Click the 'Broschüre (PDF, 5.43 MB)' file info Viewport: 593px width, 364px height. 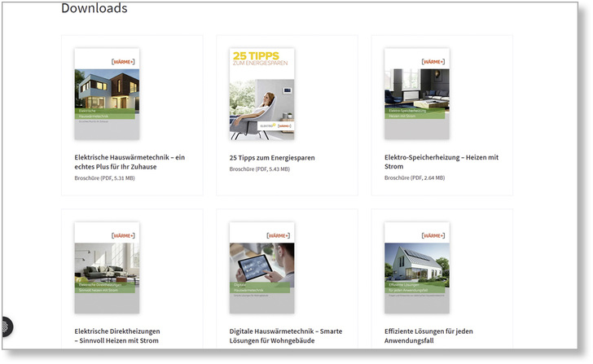click(259, 169)
